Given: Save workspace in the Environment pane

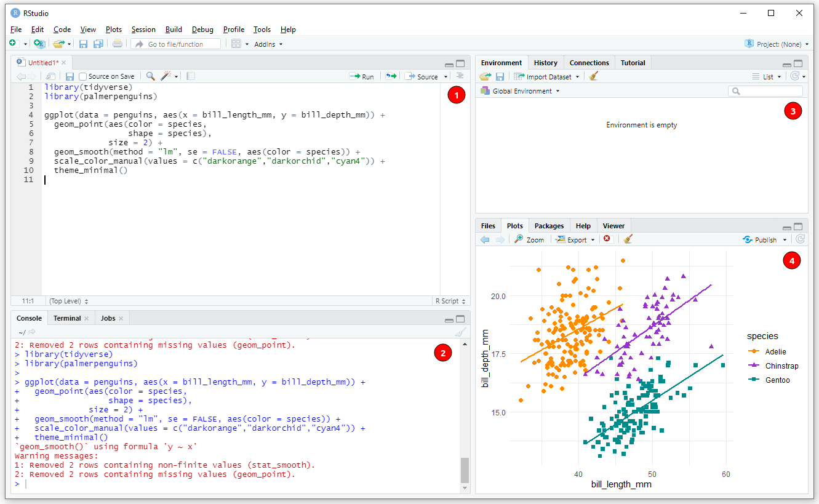Looking at the screenshot, I should pyautogui.click(x=500, y=76).
